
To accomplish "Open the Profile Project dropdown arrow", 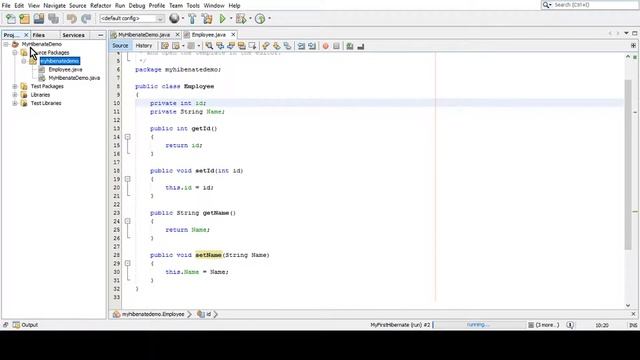I will pos(269,18).
